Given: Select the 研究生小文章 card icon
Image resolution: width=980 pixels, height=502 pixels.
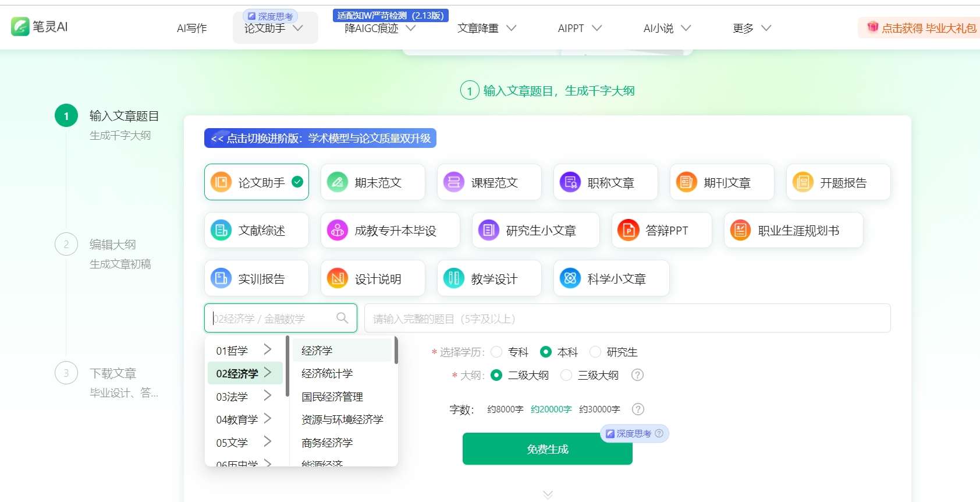Looking at the screenshot, I should click(489, 231).
